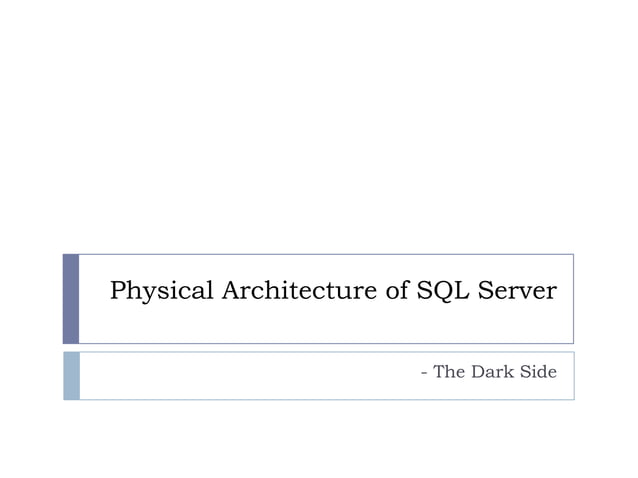Click the light blue accent block beside subtitle
The image size is (638, 478).
[71, 375]
